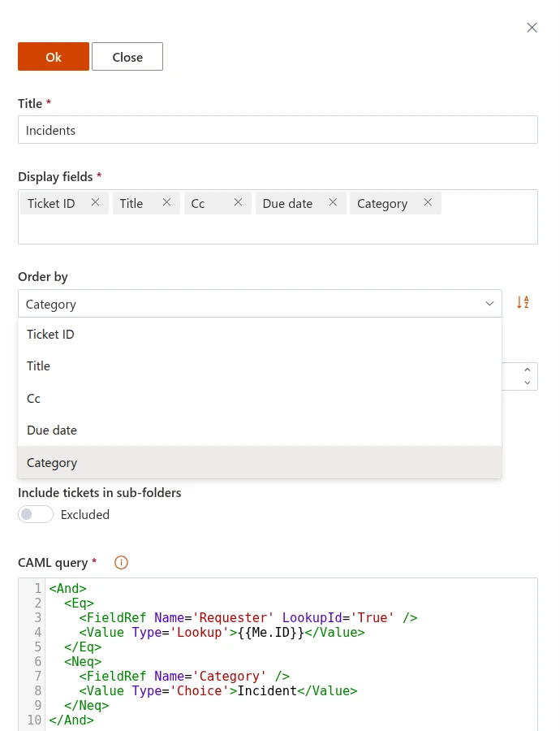
Task: Pick Cc in the Order by dropdown
Action: tap(33, 399)
